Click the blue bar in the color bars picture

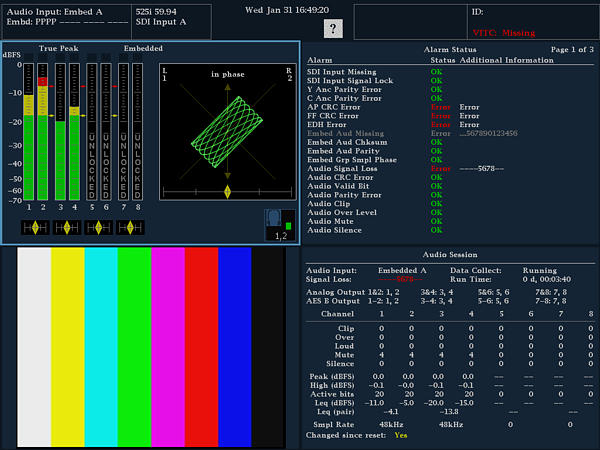234,346
